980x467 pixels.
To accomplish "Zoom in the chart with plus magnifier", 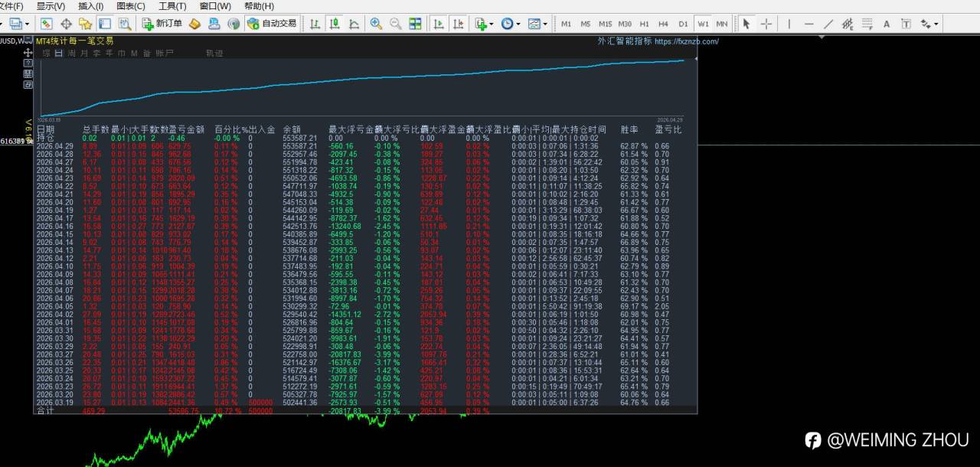I will [376, 24].
